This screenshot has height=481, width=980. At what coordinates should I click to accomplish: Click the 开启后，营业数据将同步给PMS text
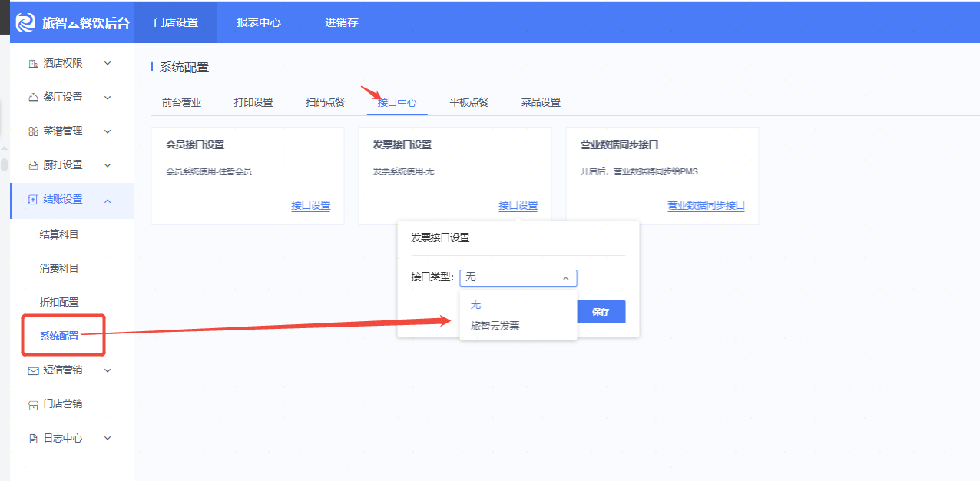tap(639, 171)
